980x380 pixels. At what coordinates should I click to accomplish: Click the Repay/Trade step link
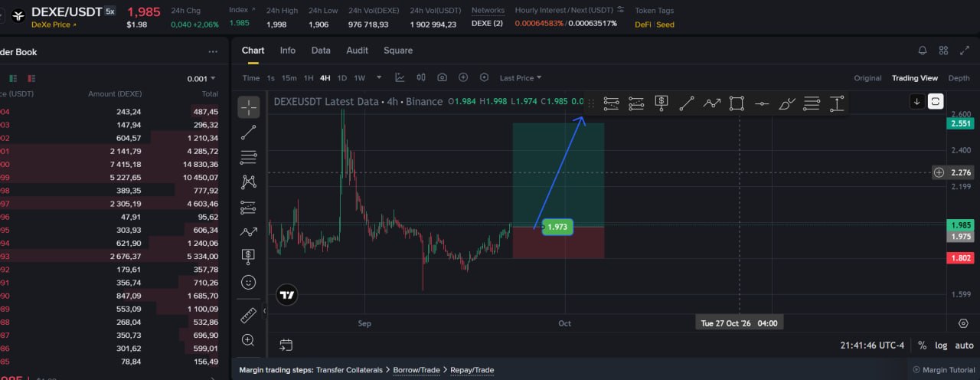472,370
